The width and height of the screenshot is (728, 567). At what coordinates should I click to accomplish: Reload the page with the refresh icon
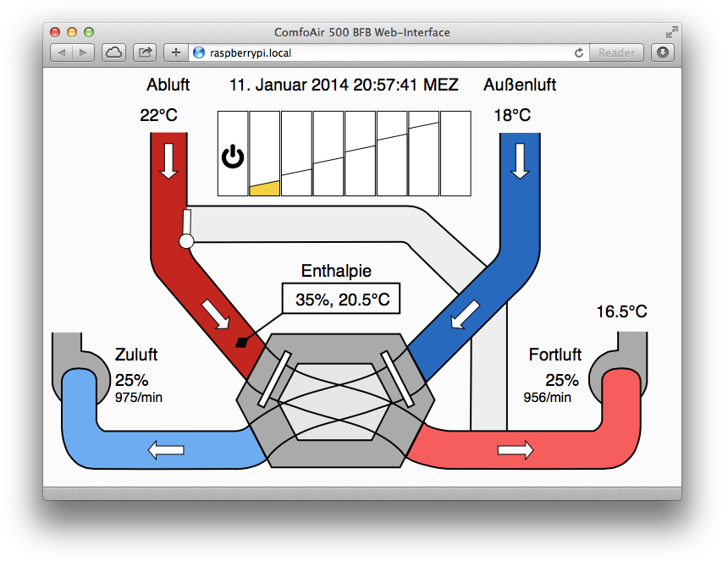(x=578, y=53)
